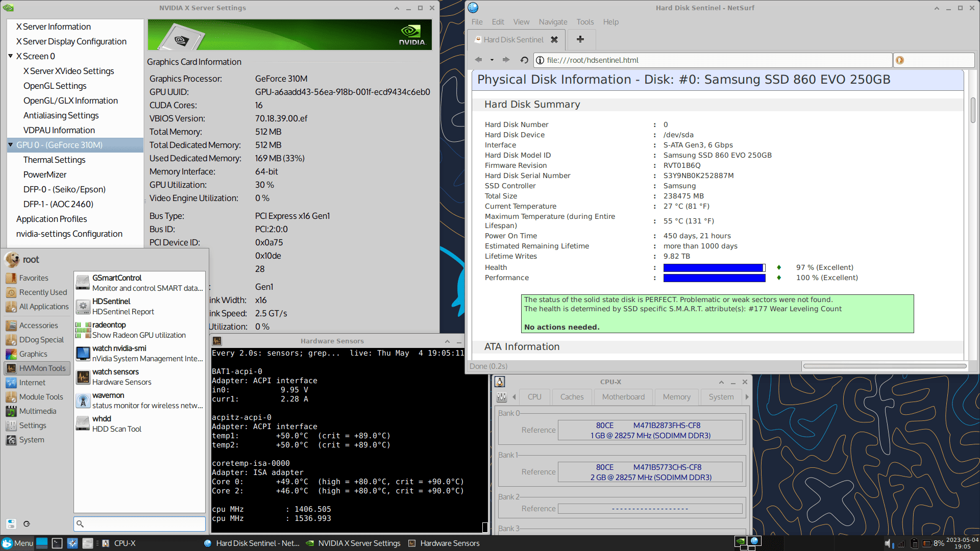Select the Graphics menu category
The image size is (980, 551).
point(37,354)
